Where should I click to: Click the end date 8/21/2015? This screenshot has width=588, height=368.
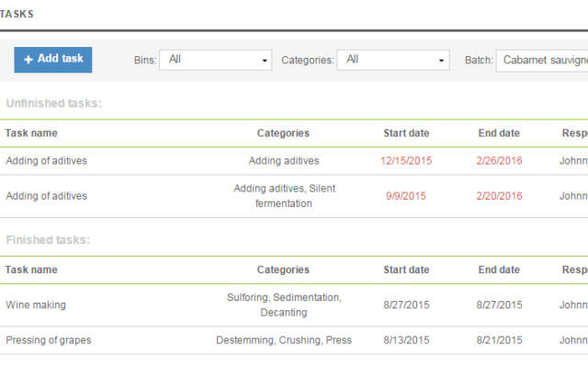click(499, 340)
